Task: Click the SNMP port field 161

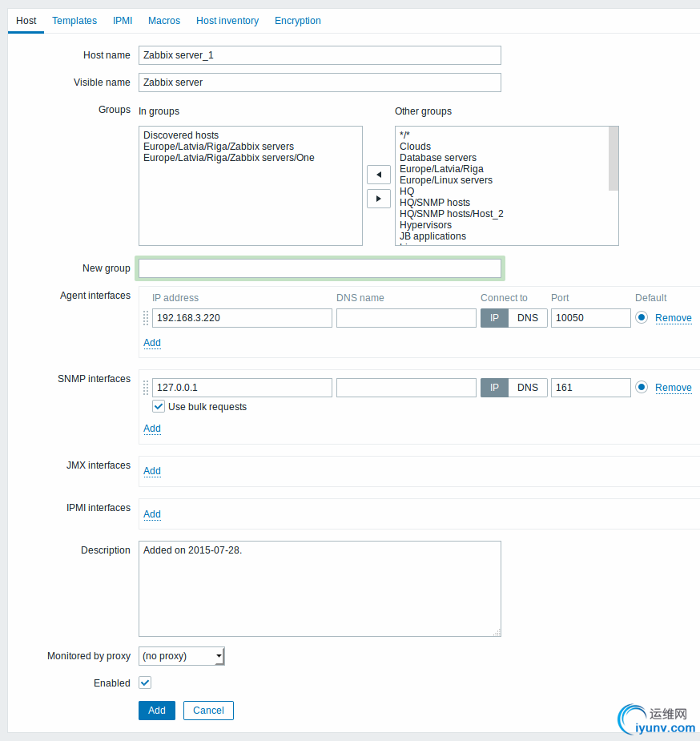Action: pos(590,388)
